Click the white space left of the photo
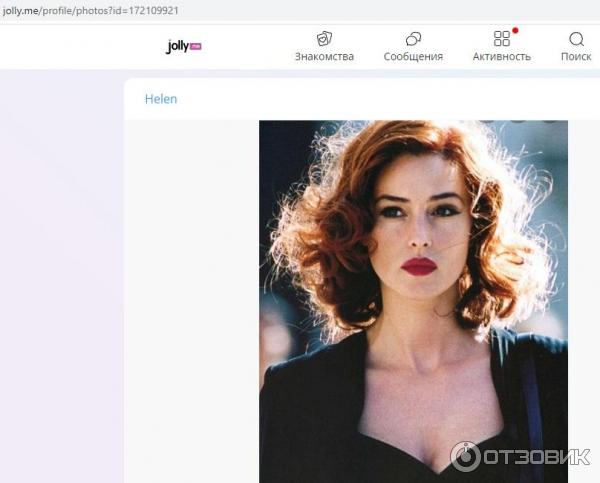This screenshot has width=600, height=483. (190, 300)
